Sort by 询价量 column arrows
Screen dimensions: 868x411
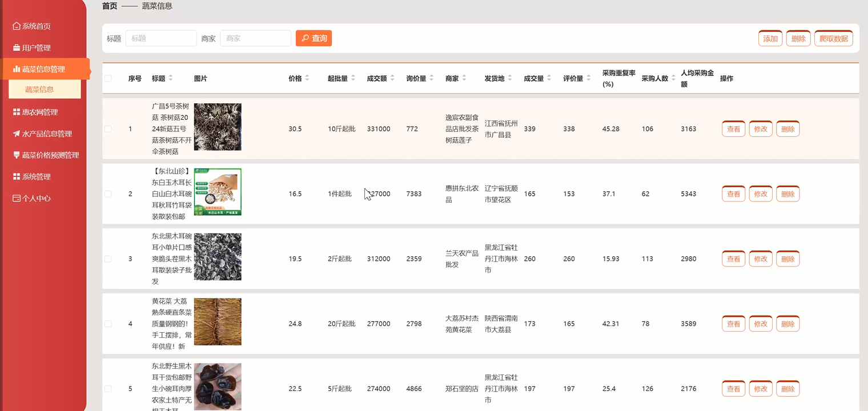click(432, 78)
